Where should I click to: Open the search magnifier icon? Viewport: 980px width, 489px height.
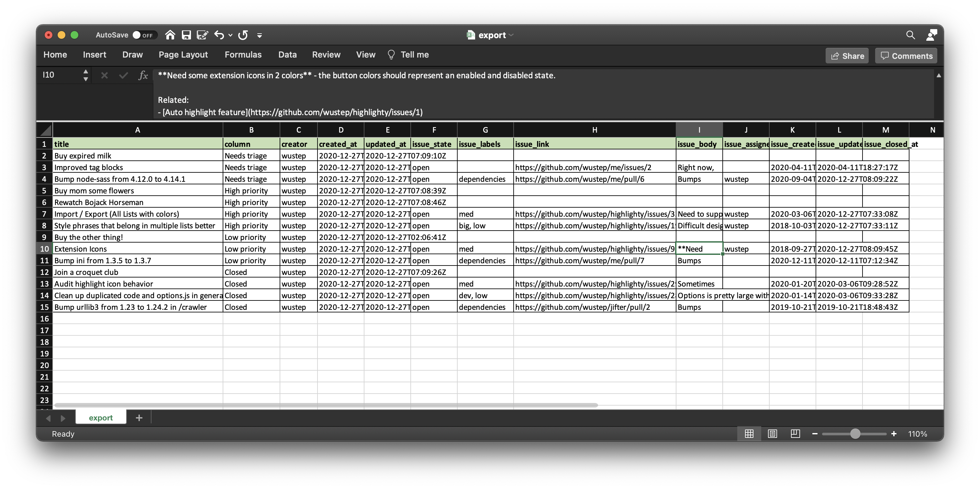[910, 35]
